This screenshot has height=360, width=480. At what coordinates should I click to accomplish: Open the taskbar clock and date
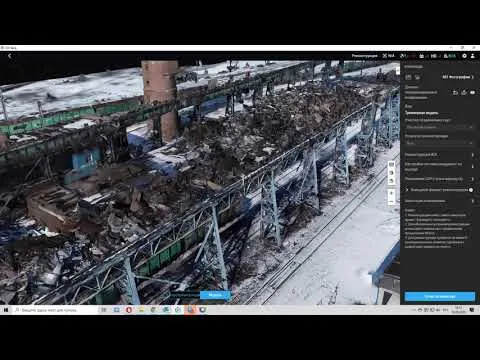tap(458, 310)
